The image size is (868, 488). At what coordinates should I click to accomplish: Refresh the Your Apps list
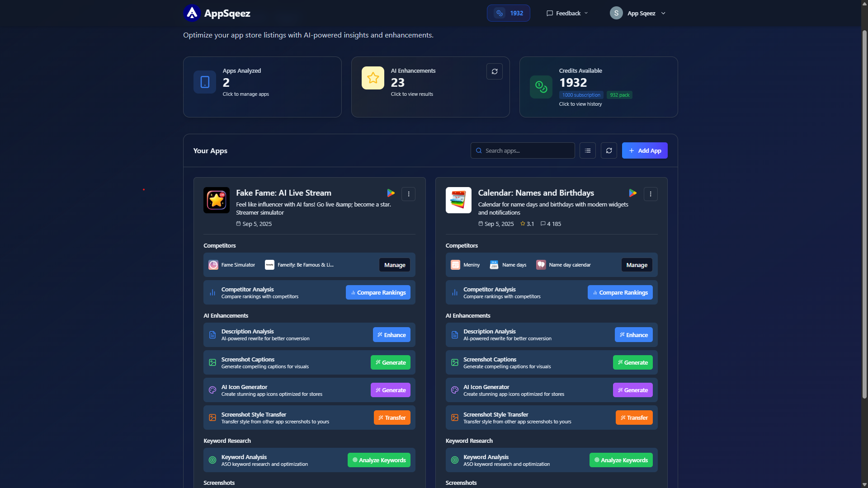[x=609, y=150]
